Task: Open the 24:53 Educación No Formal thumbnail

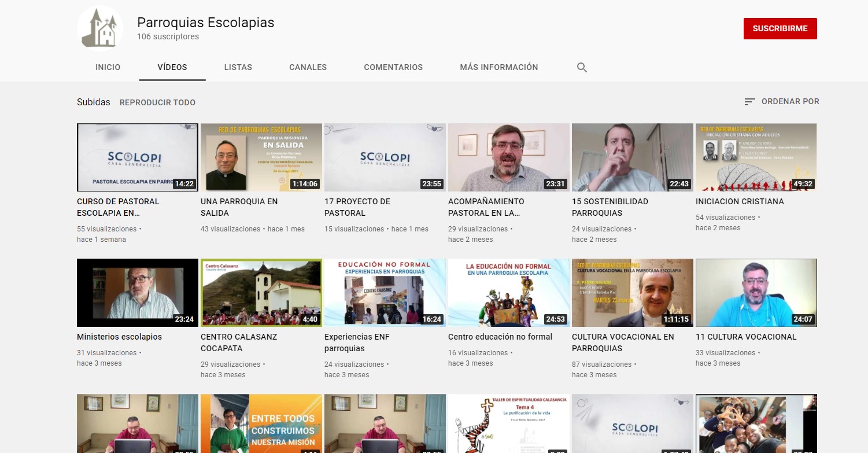Action: coord(509,293)
